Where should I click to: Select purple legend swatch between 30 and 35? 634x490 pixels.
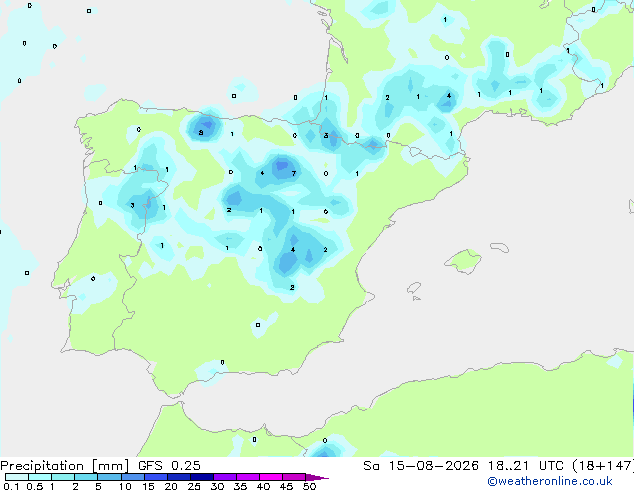(x=225, y=477)
